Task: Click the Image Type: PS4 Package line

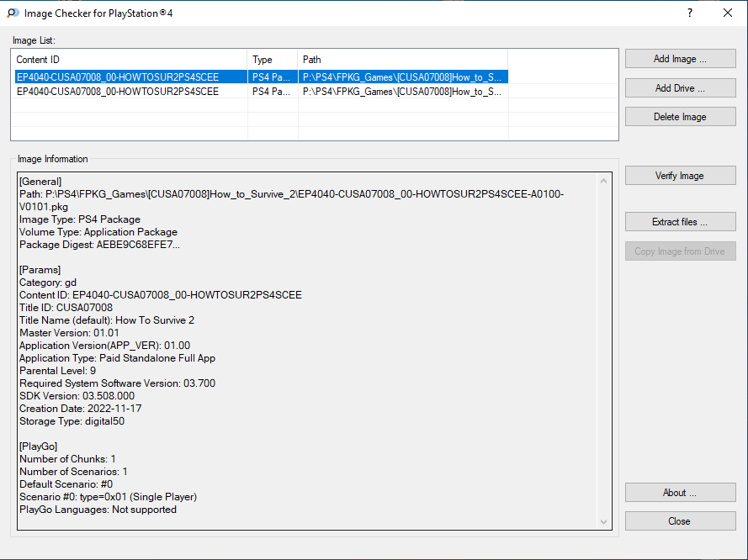Action: (x=80, y=219)
